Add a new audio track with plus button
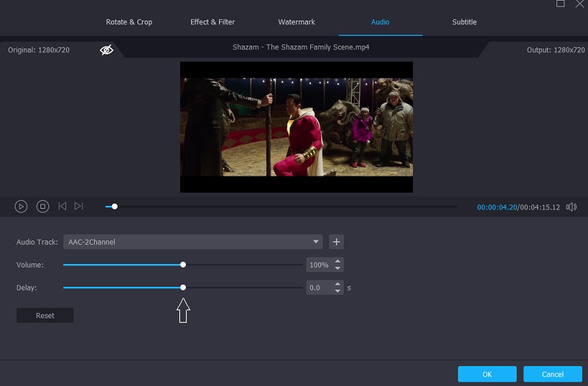The height and width of the screenshot is (386, 588). click(x=336, y=242)
